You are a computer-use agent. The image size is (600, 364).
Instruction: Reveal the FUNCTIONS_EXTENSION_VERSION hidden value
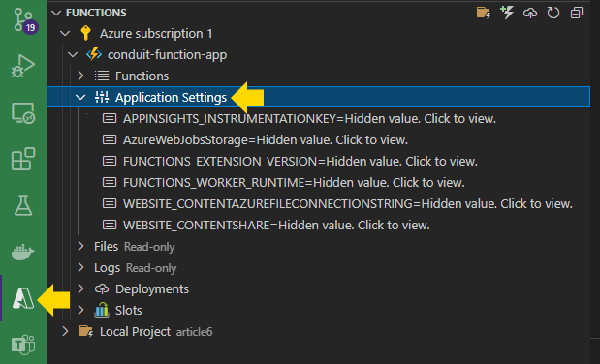click(300, 162)
